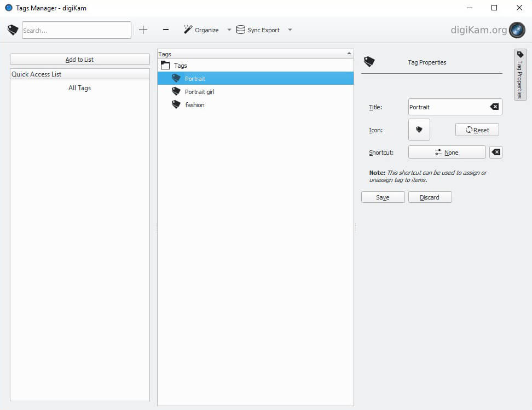Reset the tag icon
Image resolution: width=532 pixels, height=410 pixels.
click(477, 130)
